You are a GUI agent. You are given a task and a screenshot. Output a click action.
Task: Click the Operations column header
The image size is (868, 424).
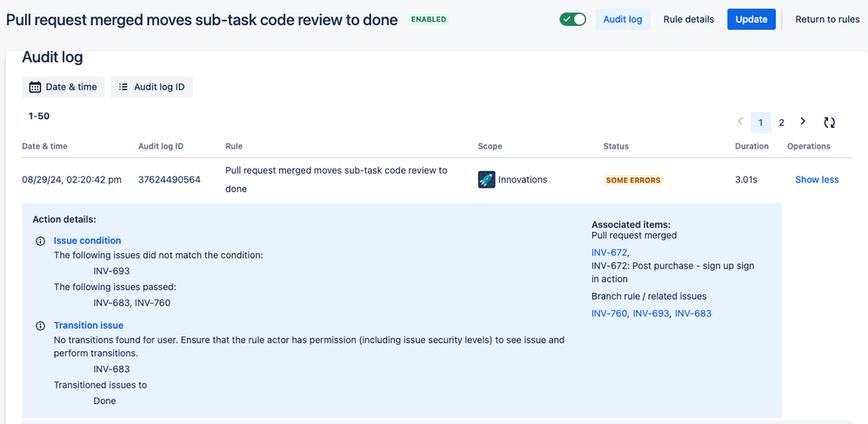[809, 147]
